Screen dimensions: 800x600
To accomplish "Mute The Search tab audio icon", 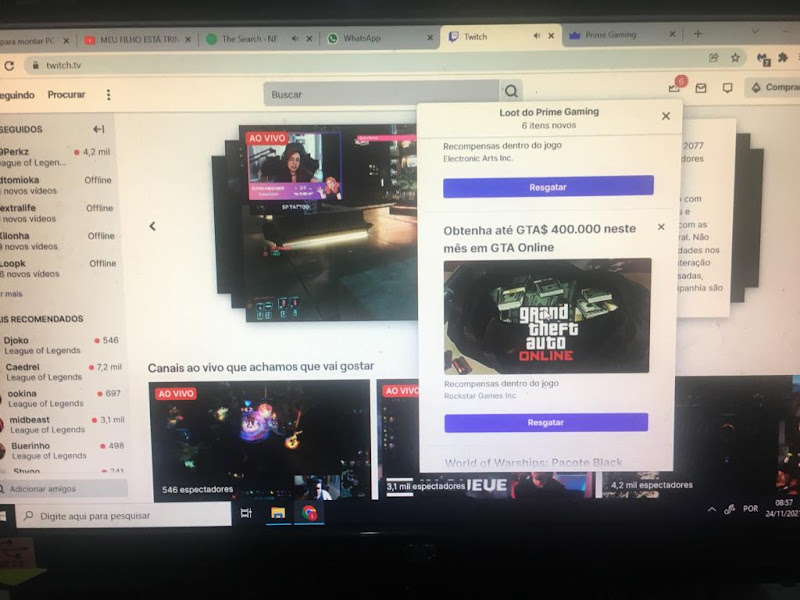I will (x=295, y=39).
